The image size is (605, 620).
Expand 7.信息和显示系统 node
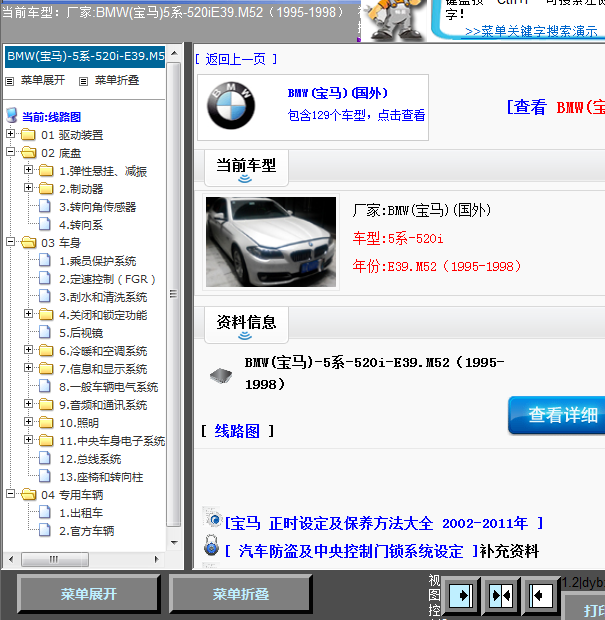coord(28,367)
